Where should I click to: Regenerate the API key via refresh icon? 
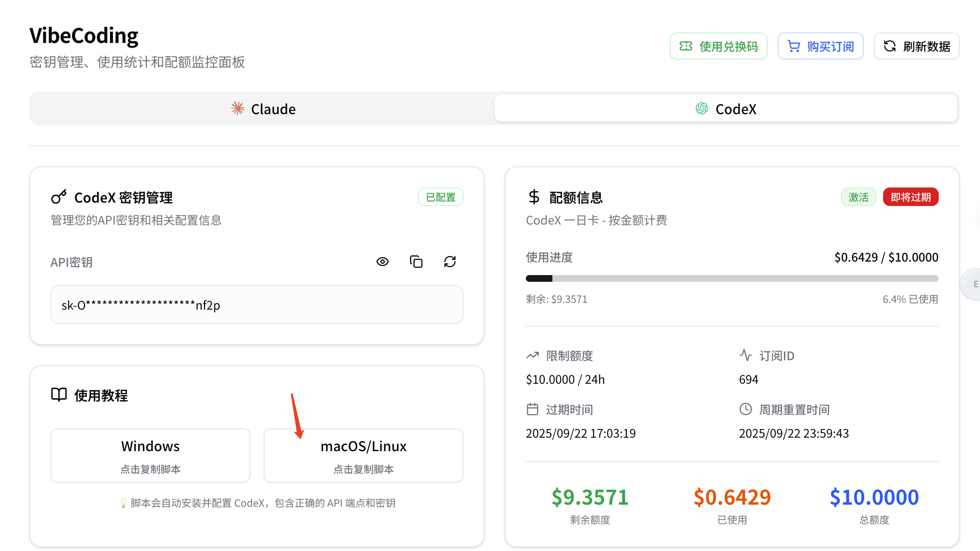[450, 262]
